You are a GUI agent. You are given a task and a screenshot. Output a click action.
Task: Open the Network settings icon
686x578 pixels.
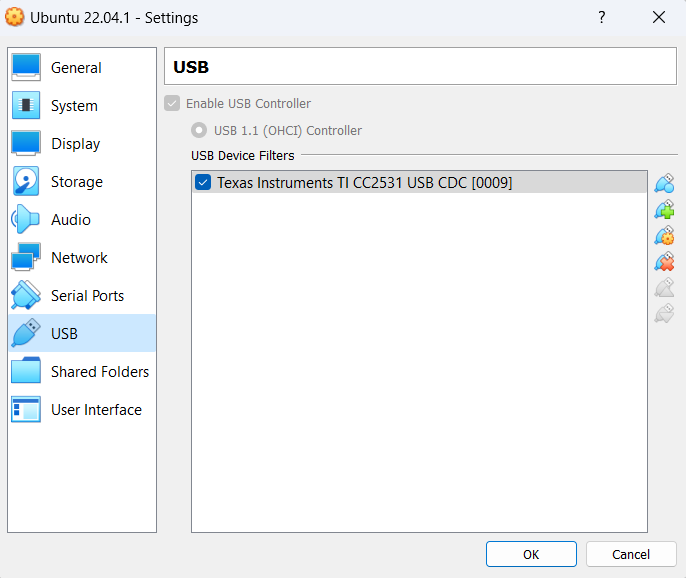click(x=26, y=258)
